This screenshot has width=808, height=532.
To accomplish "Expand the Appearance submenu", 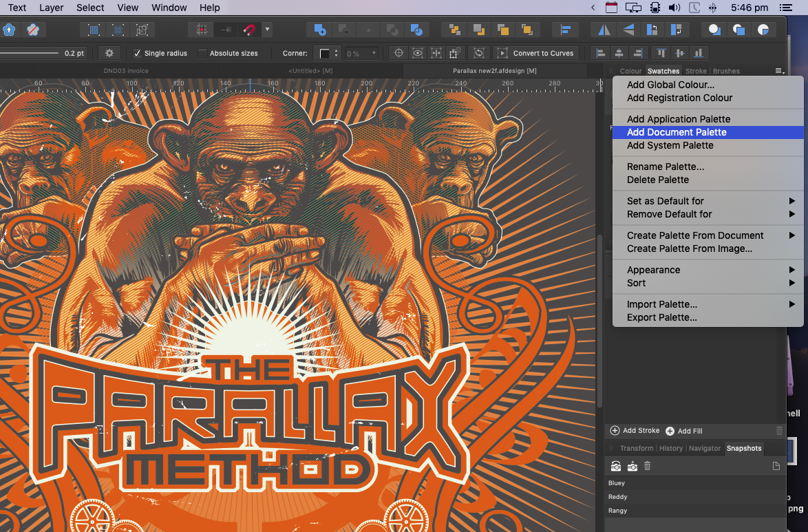I will click(x=708, y=270).
